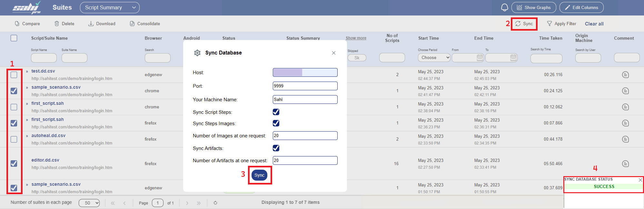Open the Script Summary dropdown
The image size is (644, 209).
click(110, 7)
